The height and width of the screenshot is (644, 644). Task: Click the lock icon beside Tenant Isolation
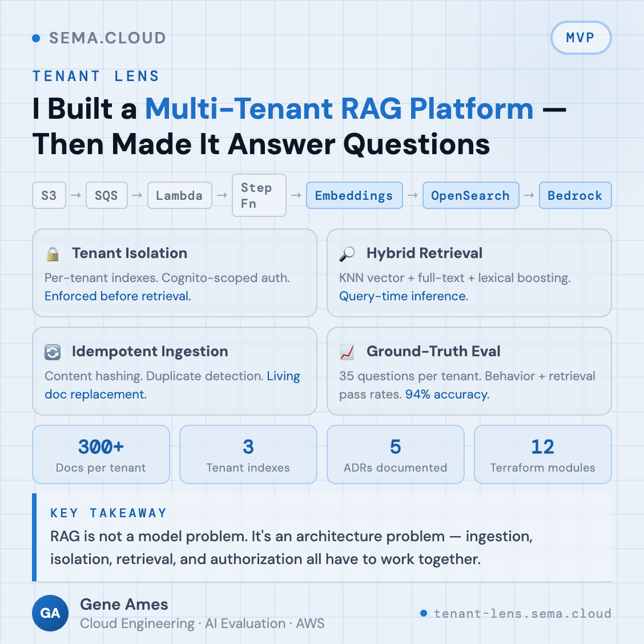pos(52,254)
